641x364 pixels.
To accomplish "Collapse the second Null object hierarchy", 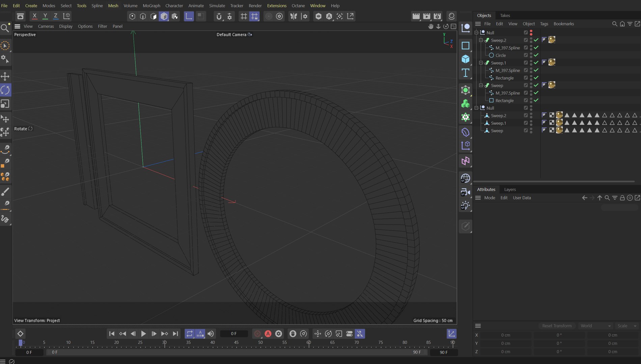I will 476,108.
